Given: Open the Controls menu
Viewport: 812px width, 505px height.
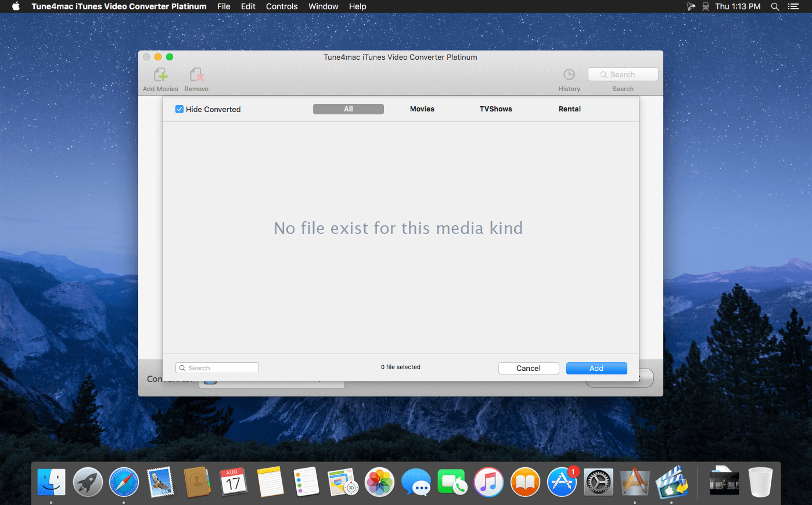Looking at the screenshot, I should 282,6.
